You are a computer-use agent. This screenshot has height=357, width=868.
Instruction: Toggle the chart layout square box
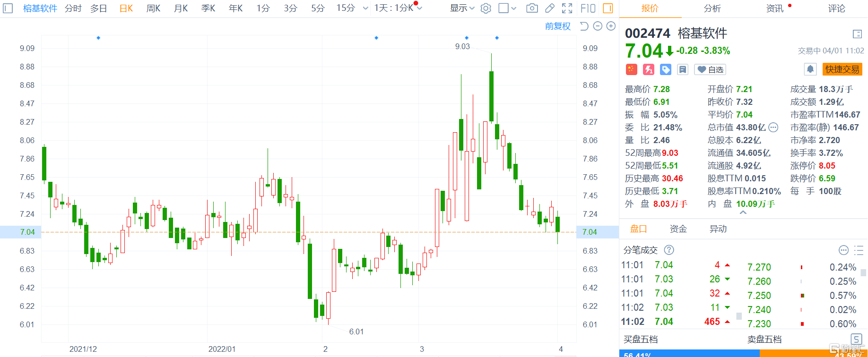pos(503,8)
